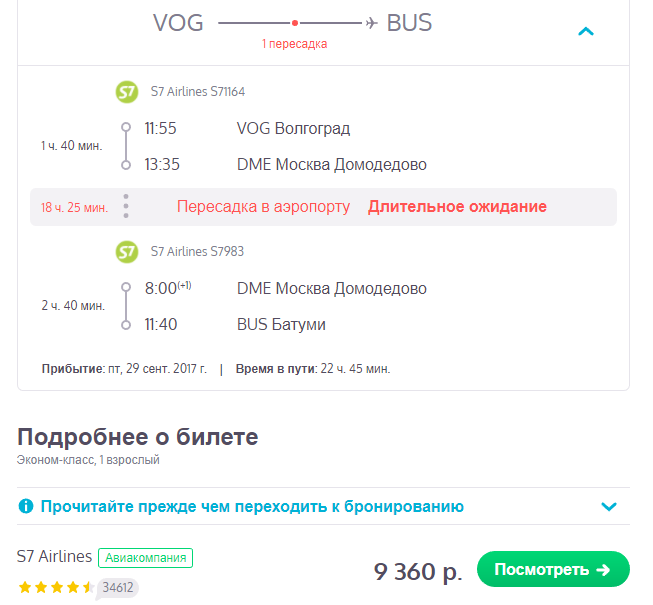Click the star rating for S7 Airlines
Screen dimensions: 653x605
56,588
